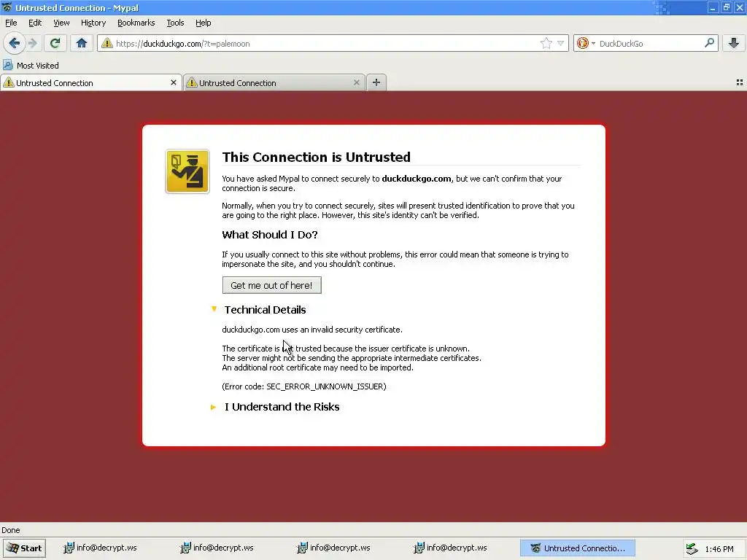Click the magnifier search go icon
Viewport: 747px width, 560px height.
709,43
